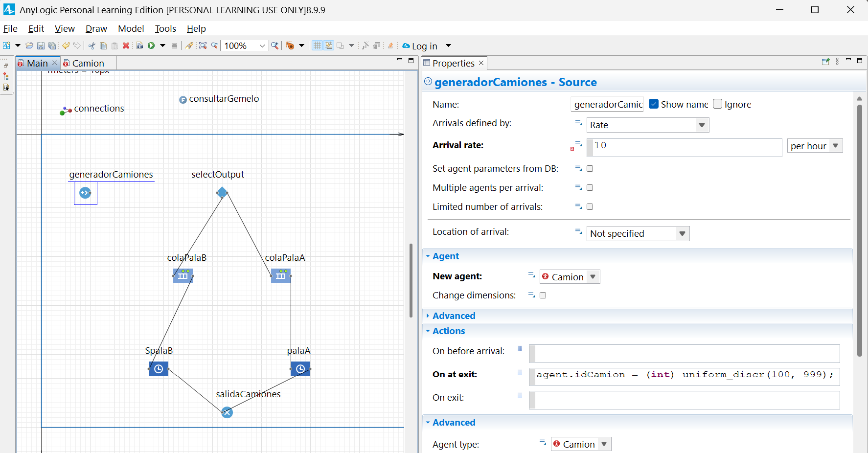The height and width of the screenshot is (453, 868).
Task: Click the Save icon in toolbar
Action: [41, 45]
